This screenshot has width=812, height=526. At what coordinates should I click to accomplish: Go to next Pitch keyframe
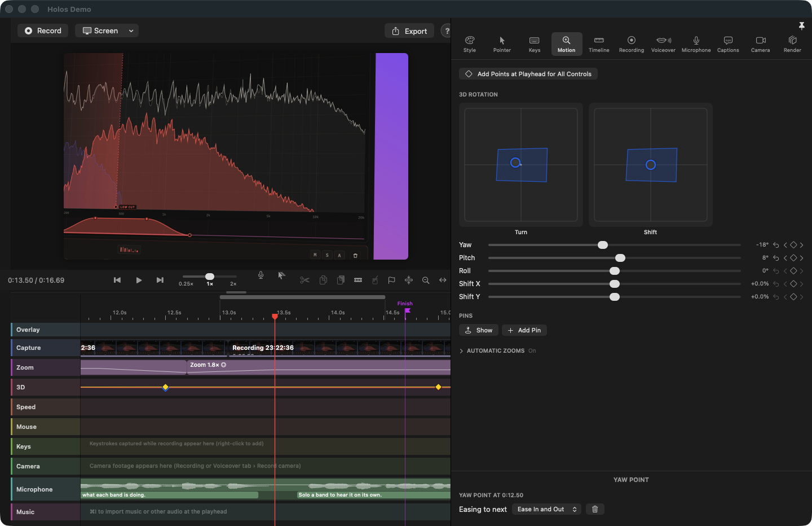(x=801, y=258)
